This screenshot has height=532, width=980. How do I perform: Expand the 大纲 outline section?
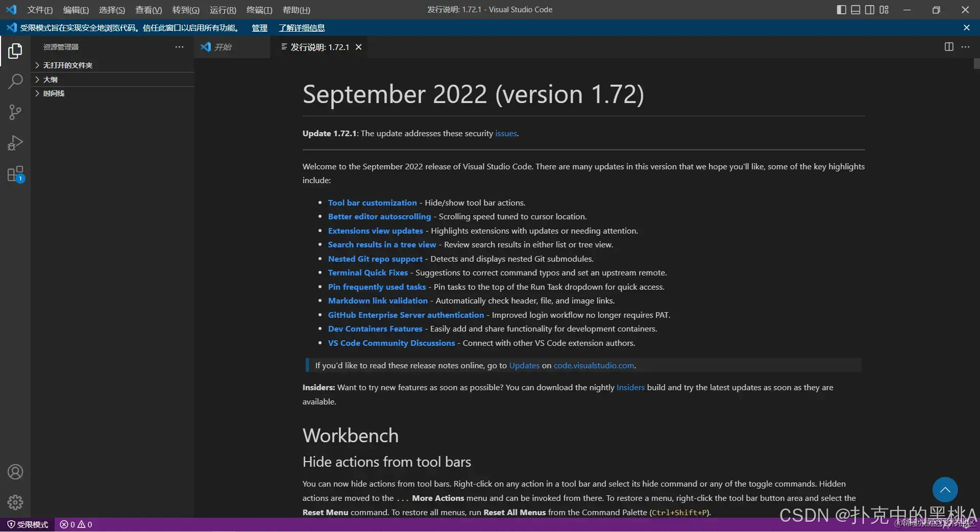[x=112, y=80]
